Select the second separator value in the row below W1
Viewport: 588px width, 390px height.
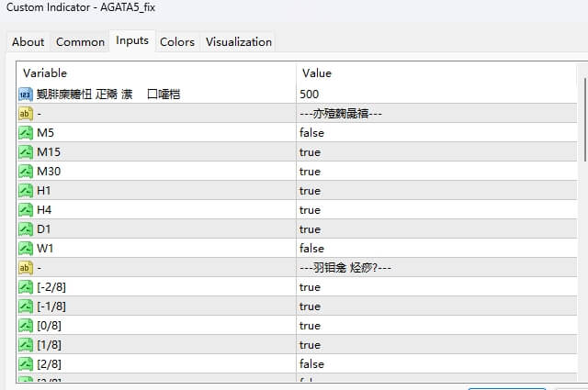pyautogui.click(x=436, y=268)
